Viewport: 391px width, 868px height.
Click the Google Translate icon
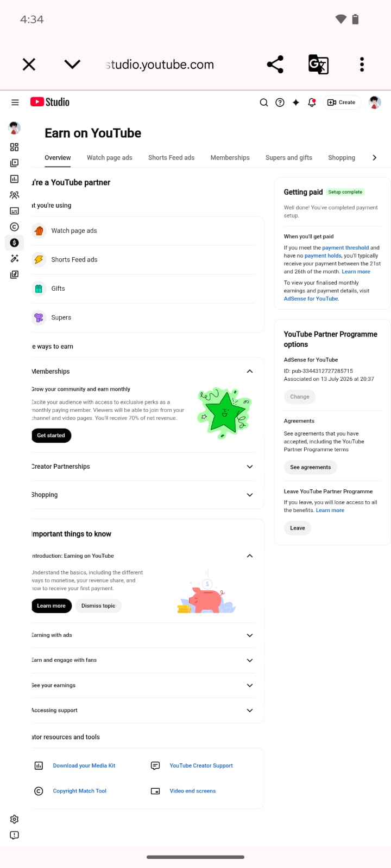pos(318,65)
